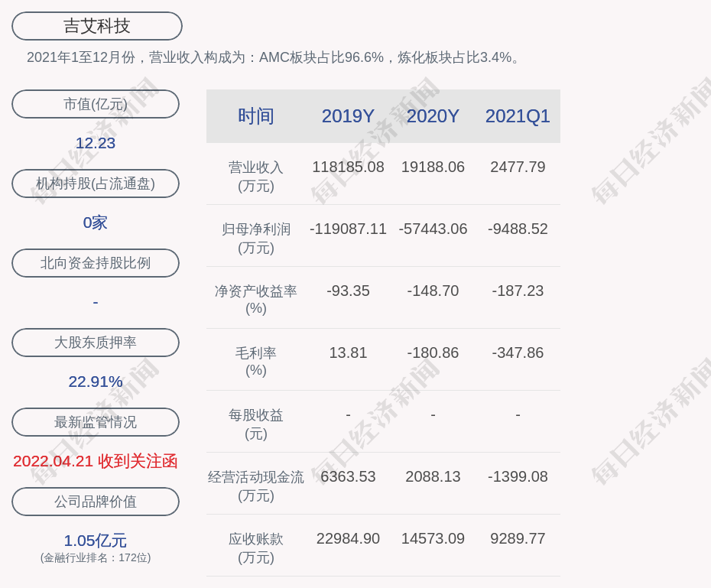Click the 2021年 revenue composition sentence
This screenshot has width=711, height=588.
272,57
